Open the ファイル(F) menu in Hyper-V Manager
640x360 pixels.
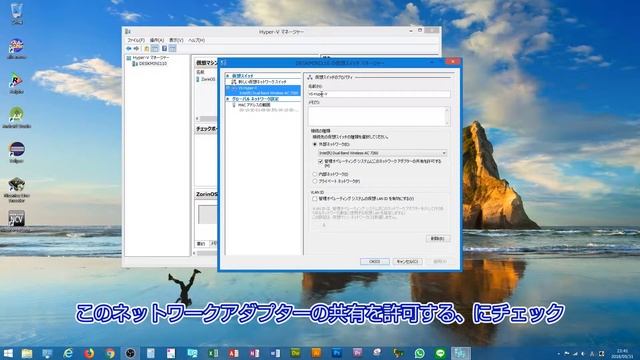136,40
